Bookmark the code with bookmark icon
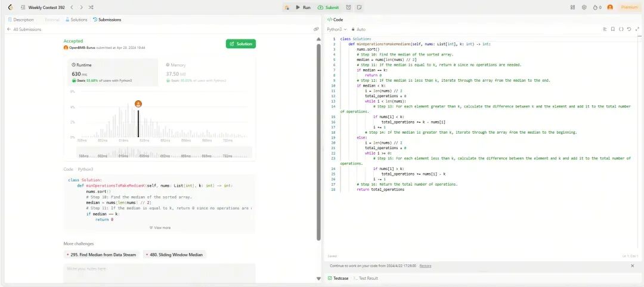Viewport: 644px width, 287px height. tap(613, 29)
